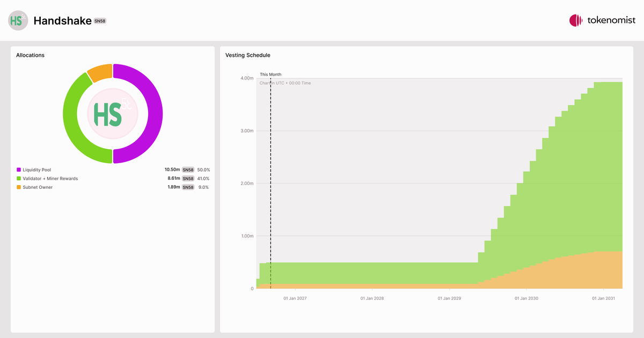Click the 0 y-axis label

pyautogui.click(x=252, y=289)
